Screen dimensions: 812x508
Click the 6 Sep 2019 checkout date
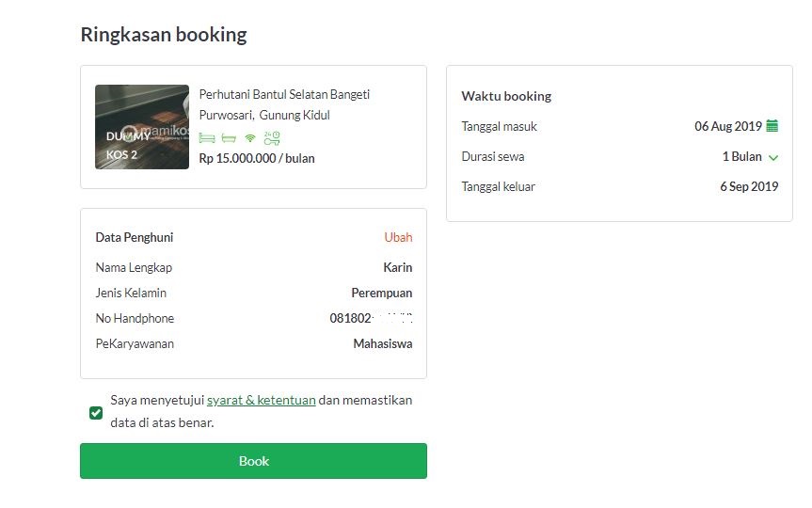coord(749,186)
